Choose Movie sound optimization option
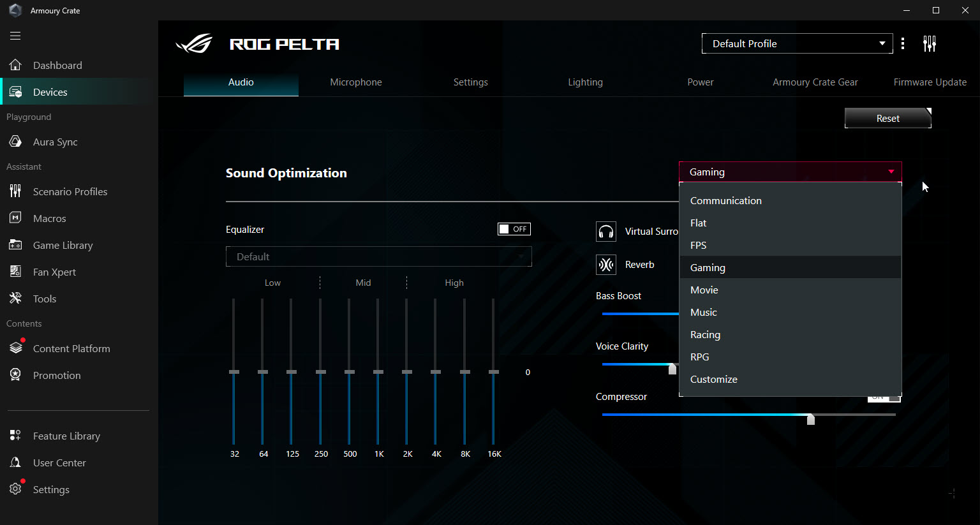The image size is (980, 525). 791,290
